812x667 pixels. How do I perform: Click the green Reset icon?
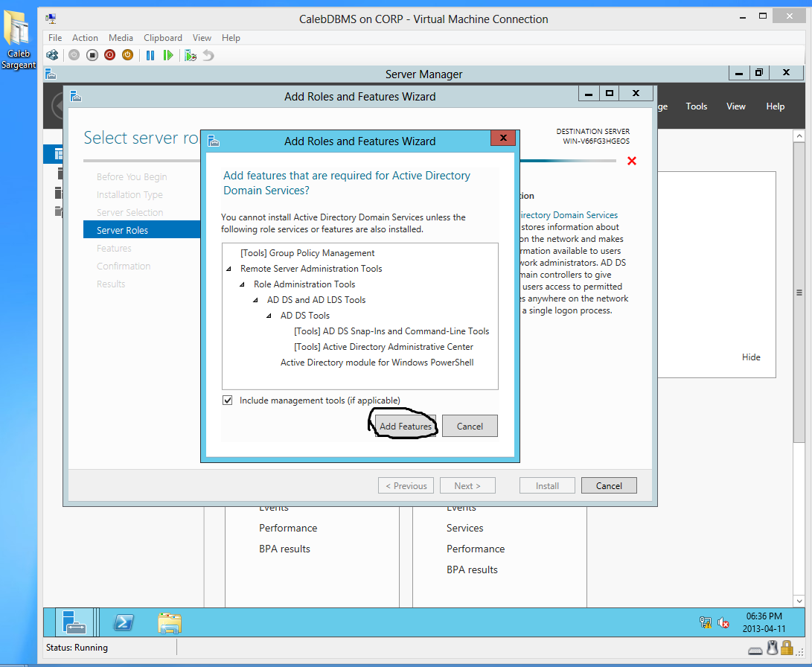167,55
